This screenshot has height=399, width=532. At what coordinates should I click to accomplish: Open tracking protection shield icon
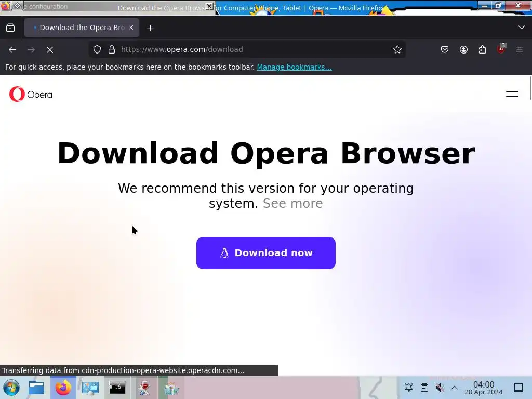(97, 49)
